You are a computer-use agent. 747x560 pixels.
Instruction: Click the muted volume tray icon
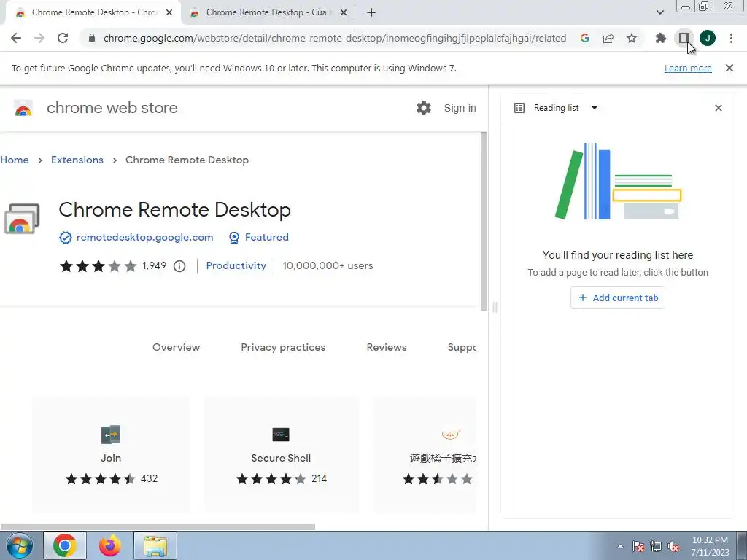673,546
